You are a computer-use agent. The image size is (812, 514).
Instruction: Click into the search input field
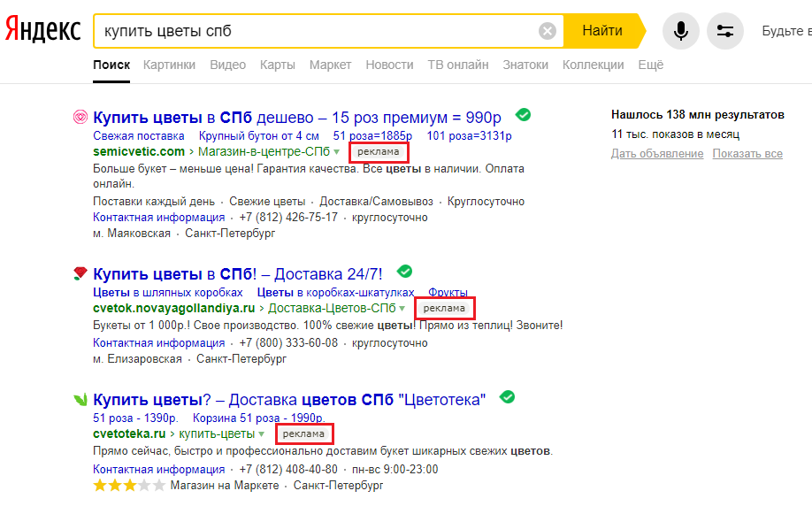(318, 31)
